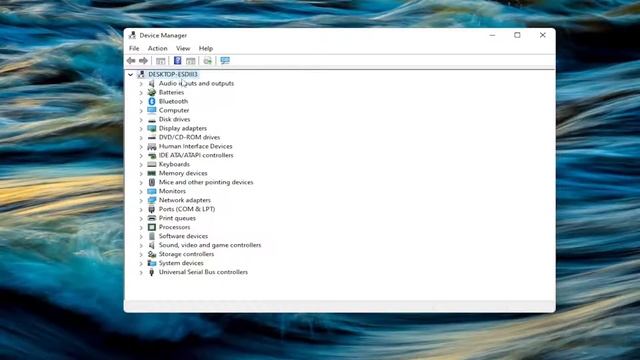
Task: Close the Device Manager window
Action: tap(542, 35)
